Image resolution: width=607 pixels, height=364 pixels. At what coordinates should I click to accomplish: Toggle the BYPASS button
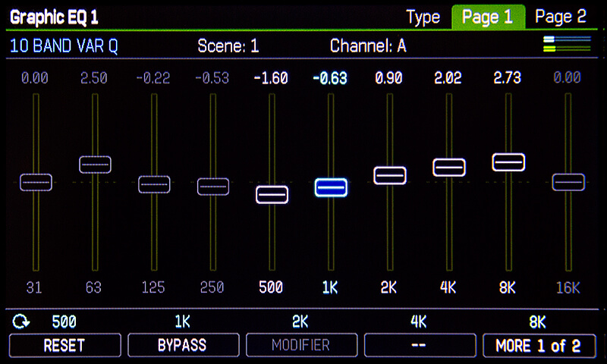[182, 346]
